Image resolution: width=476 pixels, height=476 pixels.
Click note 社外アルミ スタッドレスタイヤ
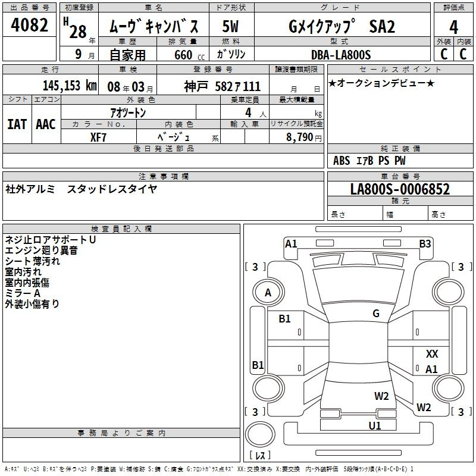[82, 189]
